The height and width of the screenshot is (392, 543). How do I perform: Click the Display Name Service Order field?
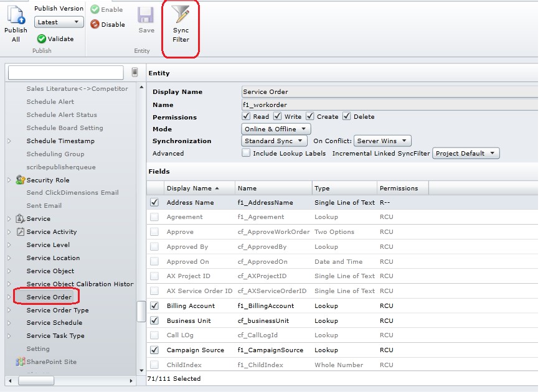(x=390, y=91)
